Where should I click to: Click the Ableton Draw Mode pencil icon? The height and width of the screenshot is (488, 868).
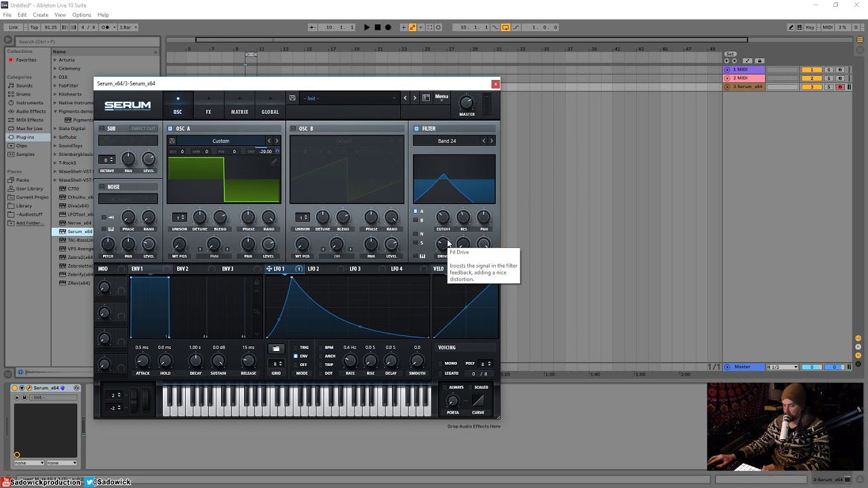(x=791, y=27)
